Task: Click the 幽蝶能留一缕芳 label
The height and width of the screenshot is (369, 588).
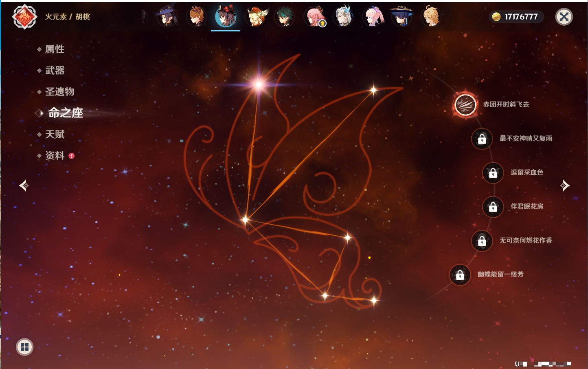Action: [x=500, y=274]
